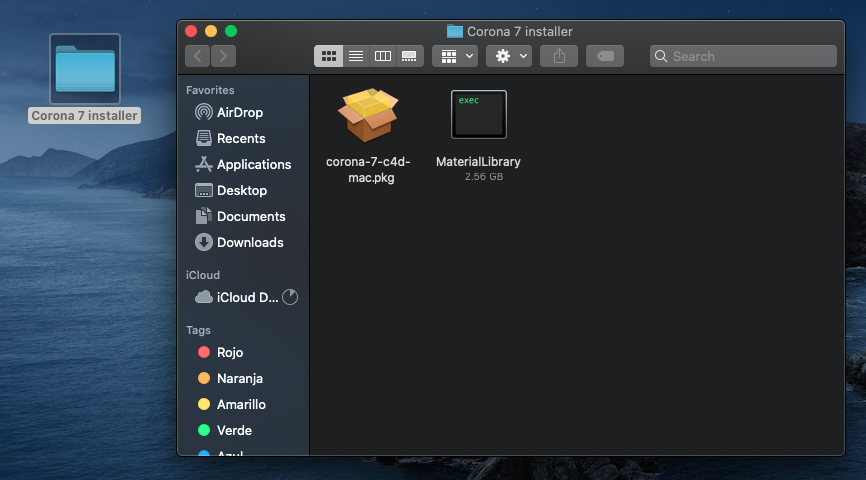Click the Share toolbar button
The image size is (866, 480).
(559, 56)
